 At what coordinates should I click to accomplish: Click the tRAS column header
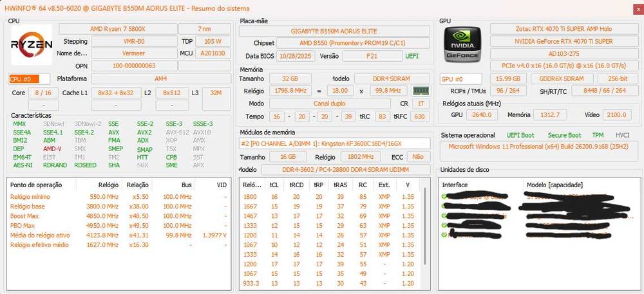(340, 185)
